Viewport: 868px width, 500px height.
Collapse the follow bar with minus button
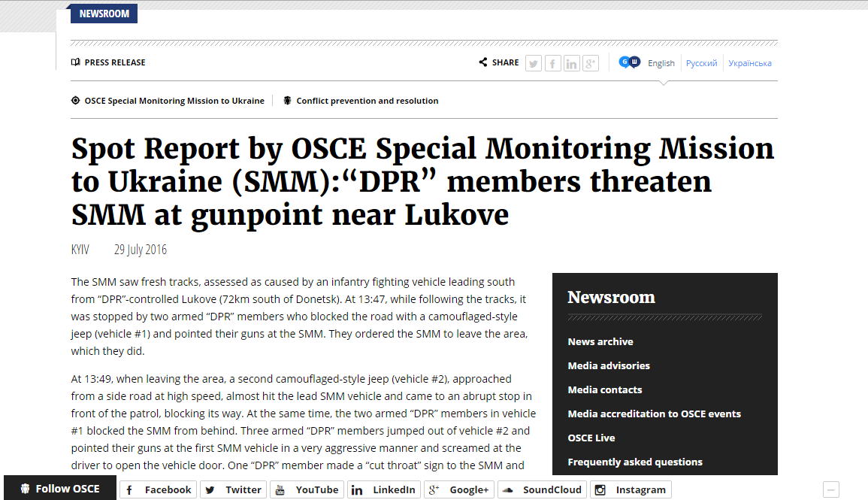831,490
